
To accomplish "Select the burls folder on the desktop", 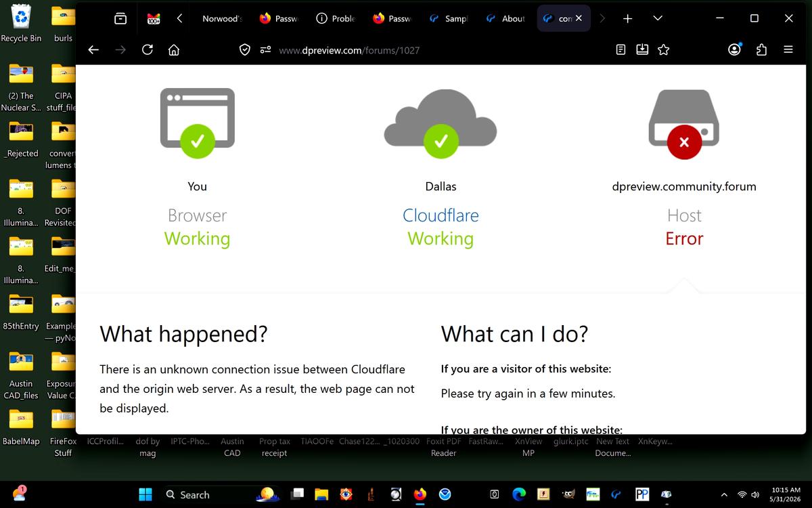I will tap(63, 24).
